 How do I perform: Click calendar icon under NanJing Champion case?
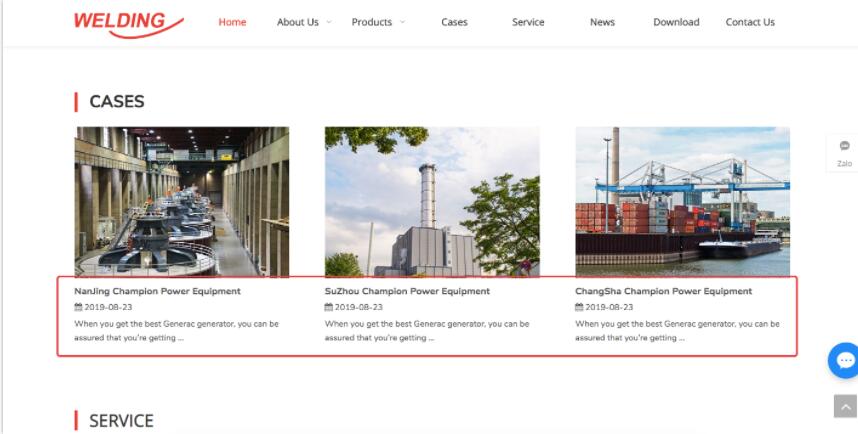(x=79, y=308)
